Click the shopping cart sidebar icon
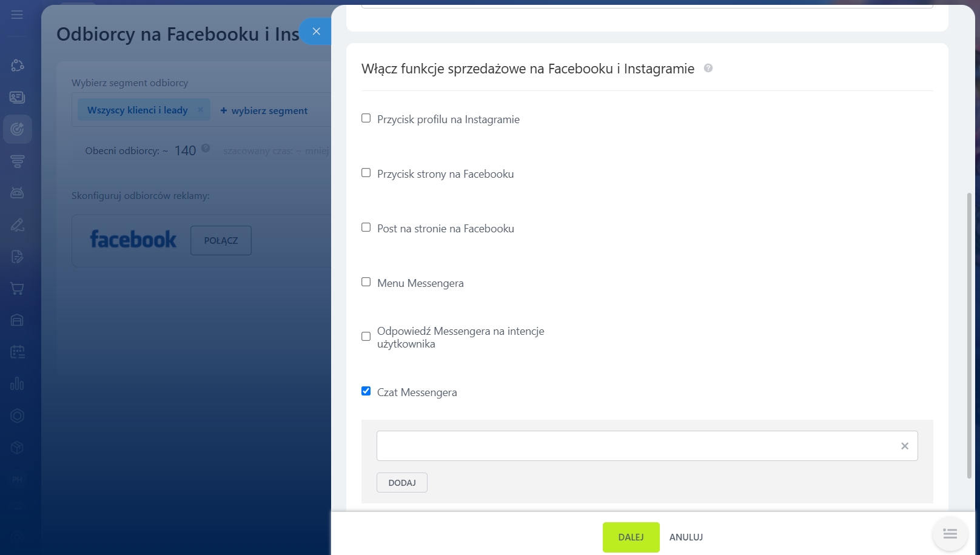The width and height of the screenshot is (980, 555). 17,289
